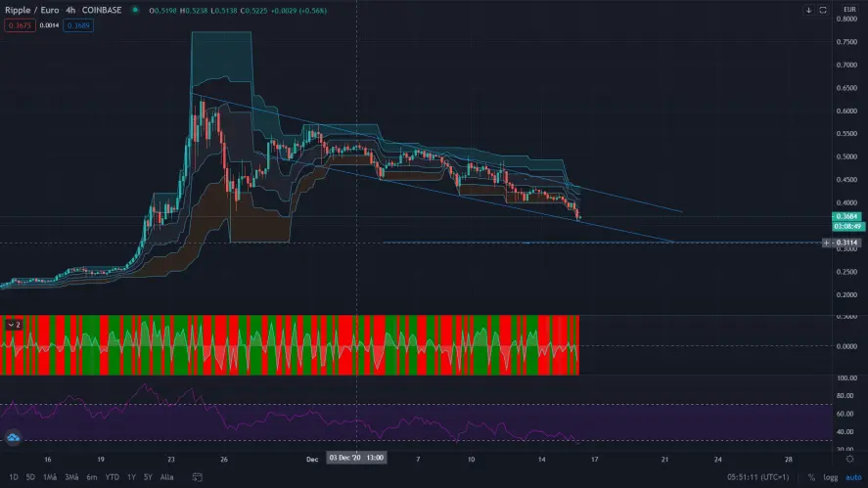
Task: Click the countdown label 03:08:49
Action: pos(848,226)
